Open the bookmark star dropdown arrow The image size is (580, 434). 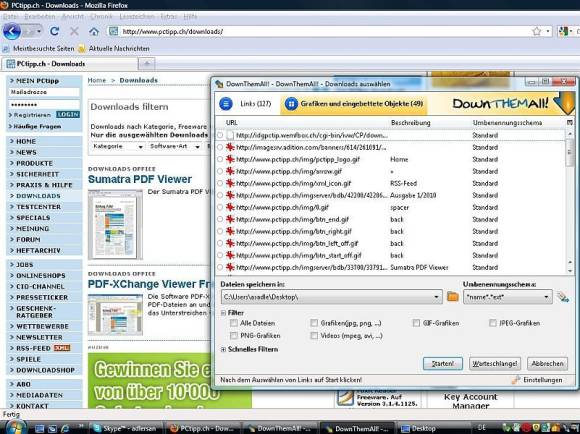pos(547,32)
